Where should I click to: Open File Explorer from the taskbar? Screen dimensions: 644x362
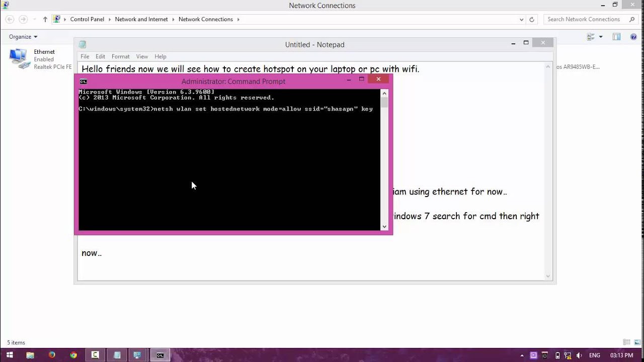(x=30, y=355)
